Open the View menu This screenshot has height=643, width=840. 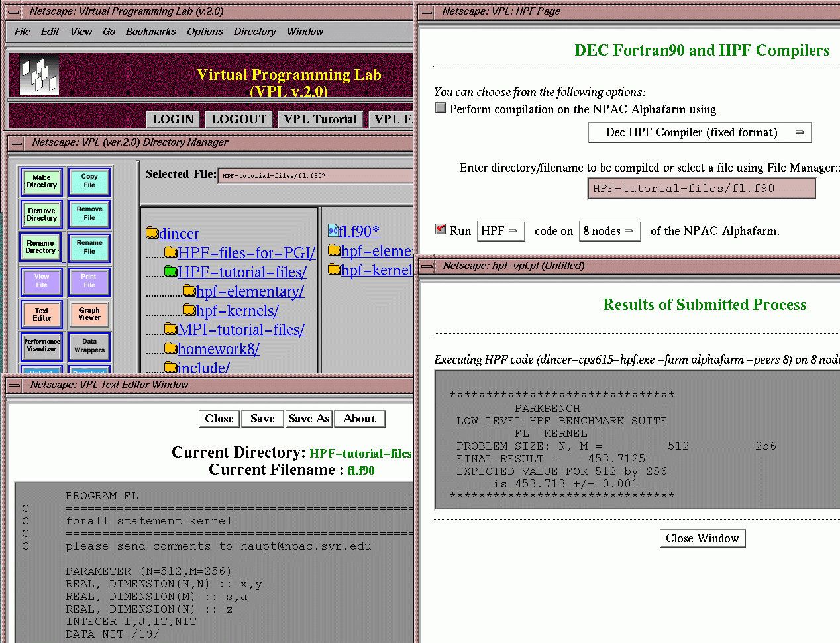coord(81,32)
